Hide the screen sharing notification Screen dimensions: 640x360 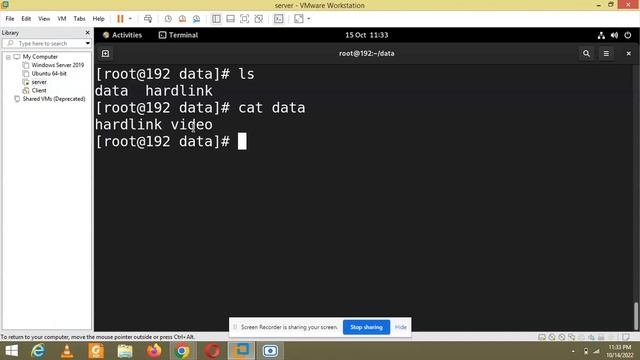(401, 327)
